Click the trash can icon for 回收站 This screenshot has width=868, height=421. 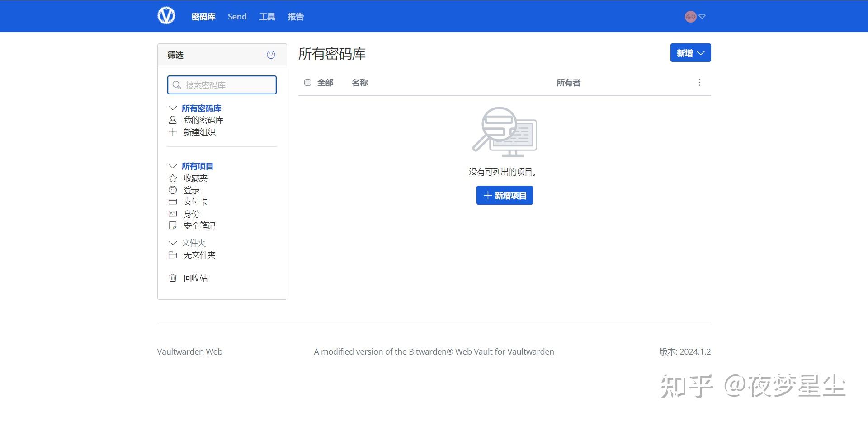tap(173, 278)
